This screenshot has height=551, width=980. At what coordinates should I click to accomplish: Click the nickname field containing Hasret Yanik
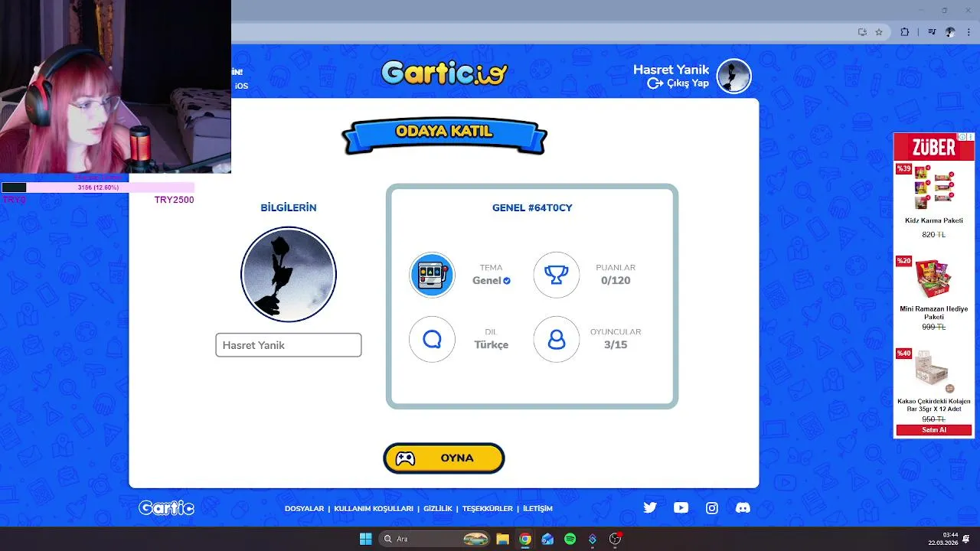coord(289,345)
